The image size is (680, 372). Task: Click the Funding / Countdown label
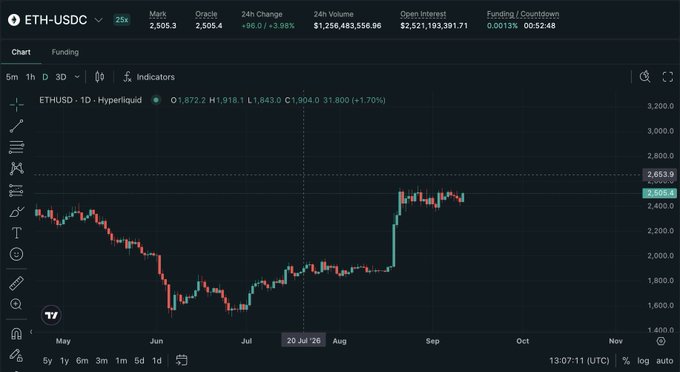[523, 14]
